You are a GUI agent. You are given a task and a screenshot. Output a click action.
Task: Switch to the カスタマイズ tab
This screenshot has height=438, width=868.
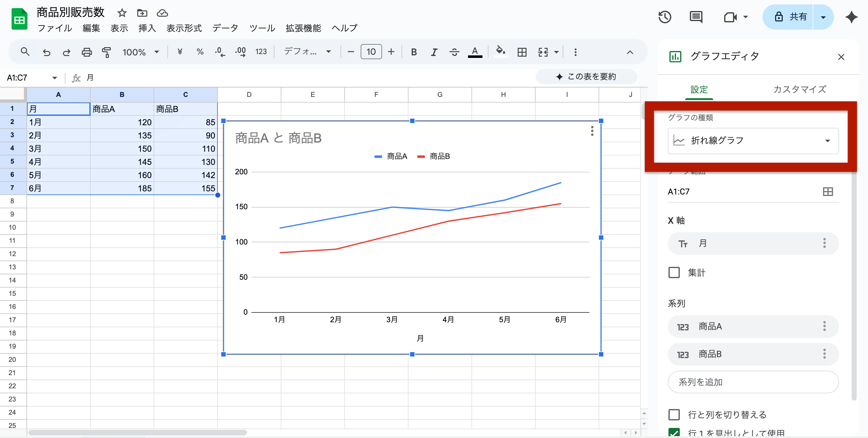click(x=799, y=89)
